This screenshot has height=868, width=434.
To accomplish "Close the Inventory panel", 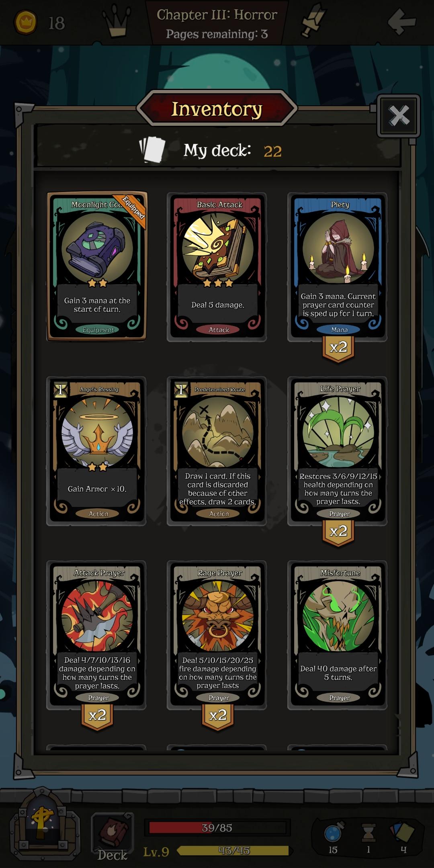I will pos(399,116).
